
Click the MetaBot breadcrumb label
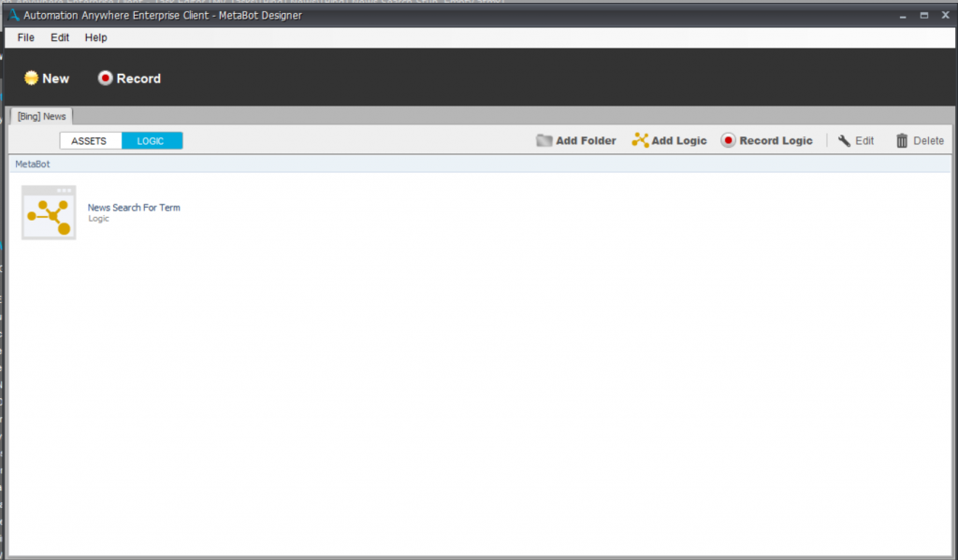pyautogui.click(x=33, y=165)
